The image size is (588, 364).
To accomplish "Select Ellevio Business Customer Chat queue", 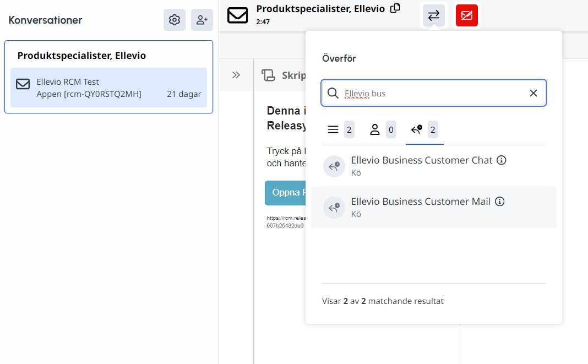I will [x=434, y=166].
